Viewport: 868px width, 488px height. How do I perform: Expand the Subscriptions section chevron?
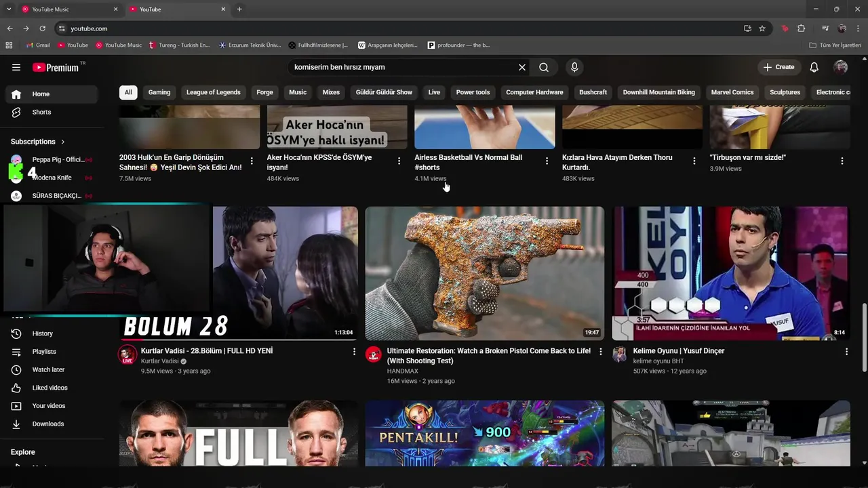click(63, 142)
